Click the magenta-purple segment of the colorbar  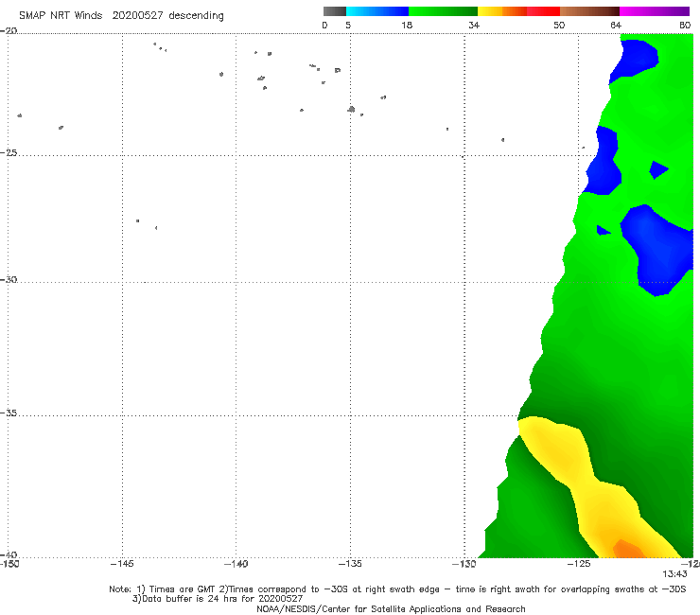tap(655, 11)
